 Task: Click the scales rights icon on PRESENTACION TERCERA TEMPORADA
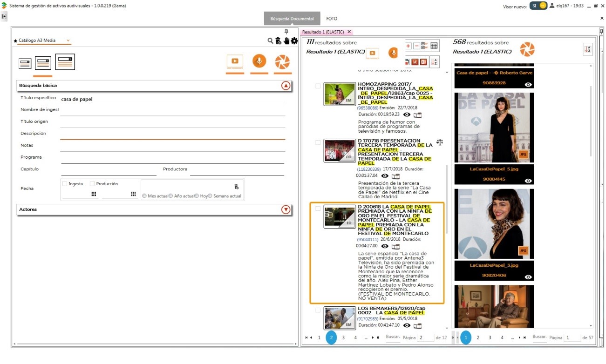(440, 142)
